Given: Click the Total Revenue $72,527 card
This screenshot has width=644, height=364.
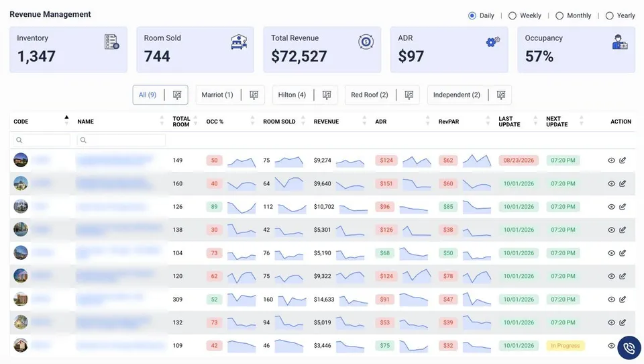Looking at the screenshot, I should [322, 50].
